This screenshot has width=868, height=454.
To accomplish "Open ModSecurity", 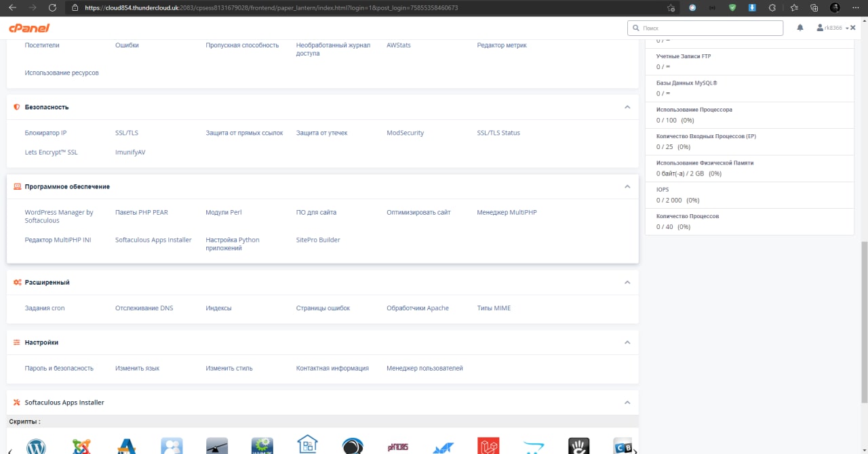I will [x=405, y=133].
